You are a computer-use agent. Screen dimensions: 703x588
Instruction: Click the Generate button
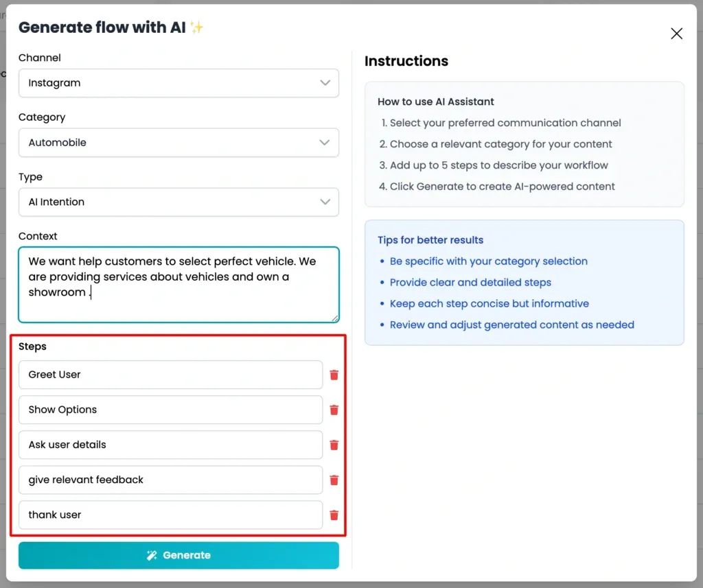click(178, 555)
